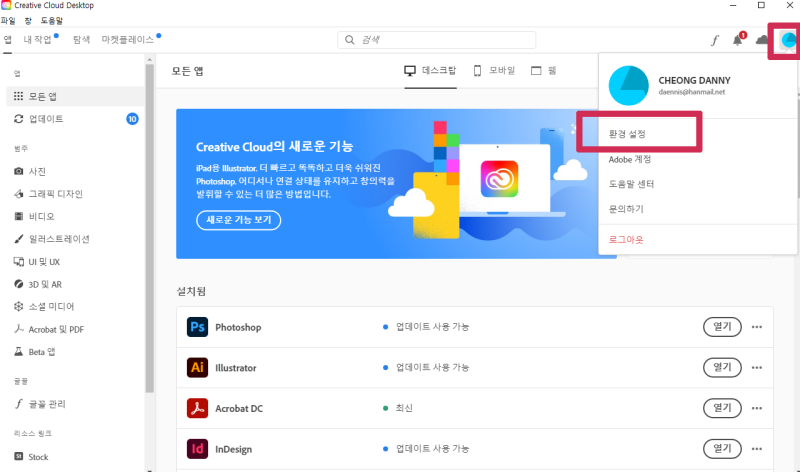800x472 pixels.
Task: Open the 파일 menu
Action: (x=8, y=21)
